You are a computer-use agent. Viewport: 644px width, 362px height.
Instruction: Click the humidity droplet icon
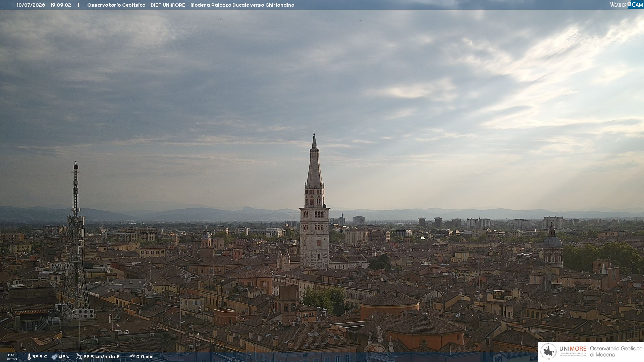point(55,357)
